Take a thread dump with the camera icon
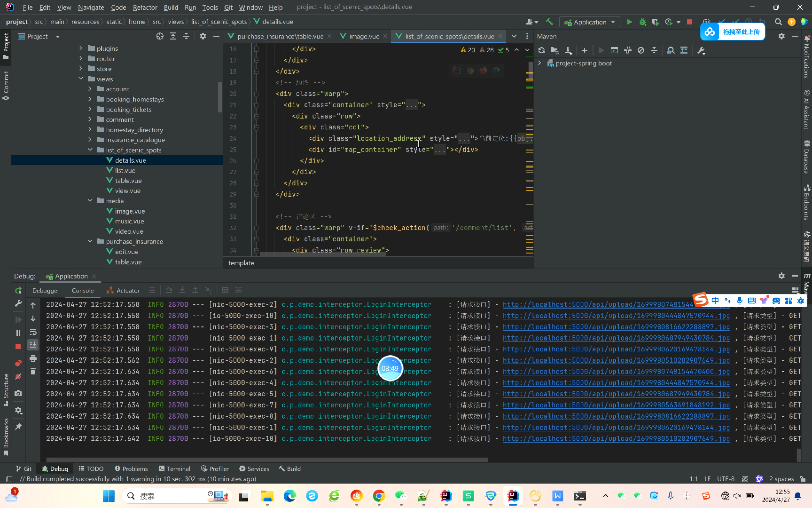 (x=18, y=393)
